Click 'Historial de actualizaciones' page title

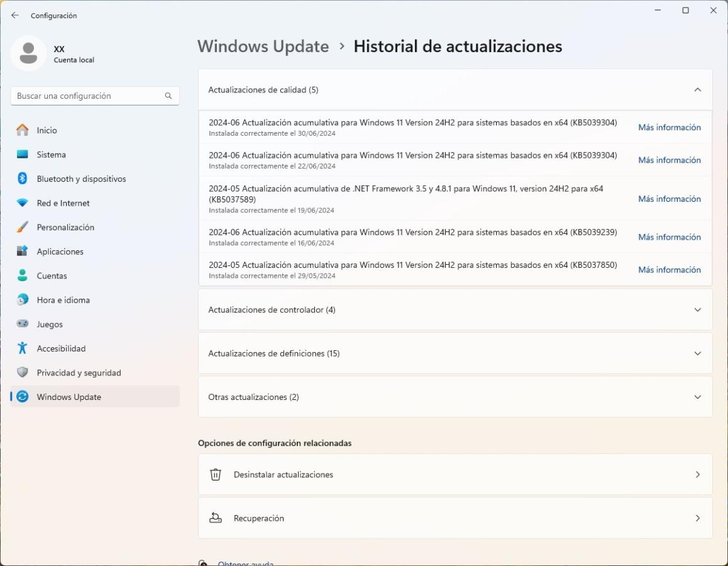[x=458, y=47]
